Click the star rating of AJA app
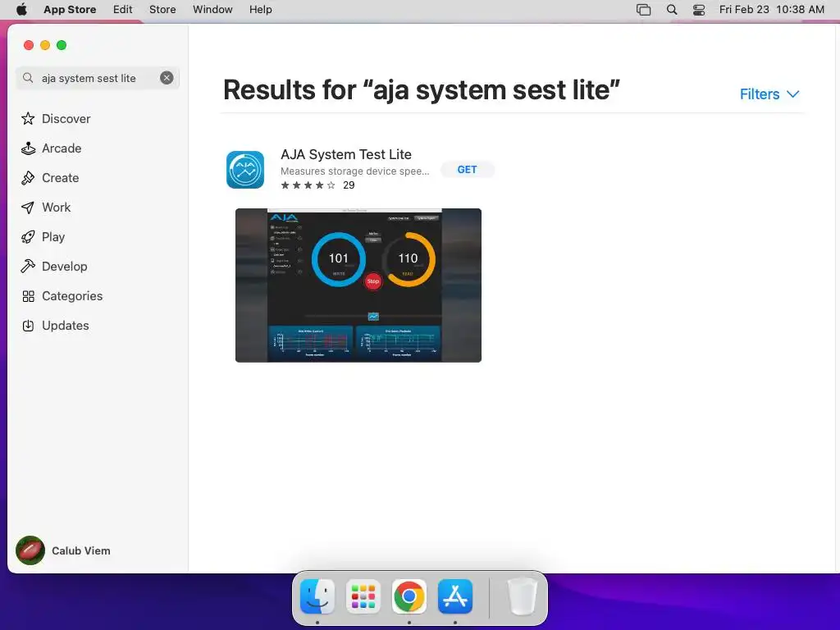This screenshot has height=630, width=840. 308,185
